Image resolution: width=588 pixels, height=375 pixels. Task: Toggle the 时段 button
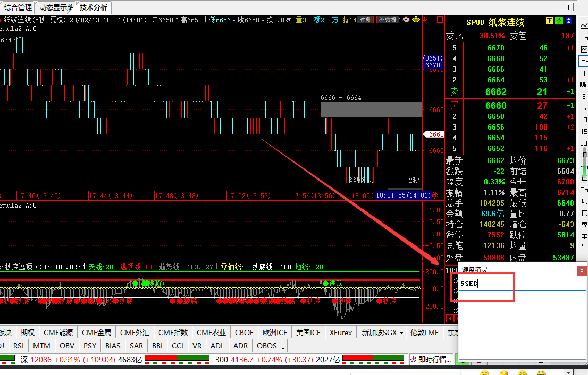[x=365, y=20]
